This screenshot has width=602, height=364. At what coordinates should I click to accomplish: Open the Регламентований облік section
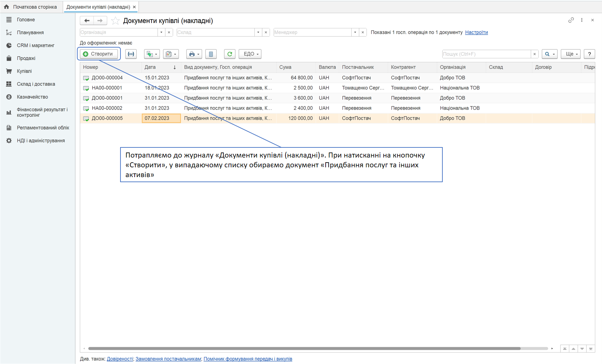point(43,128)
